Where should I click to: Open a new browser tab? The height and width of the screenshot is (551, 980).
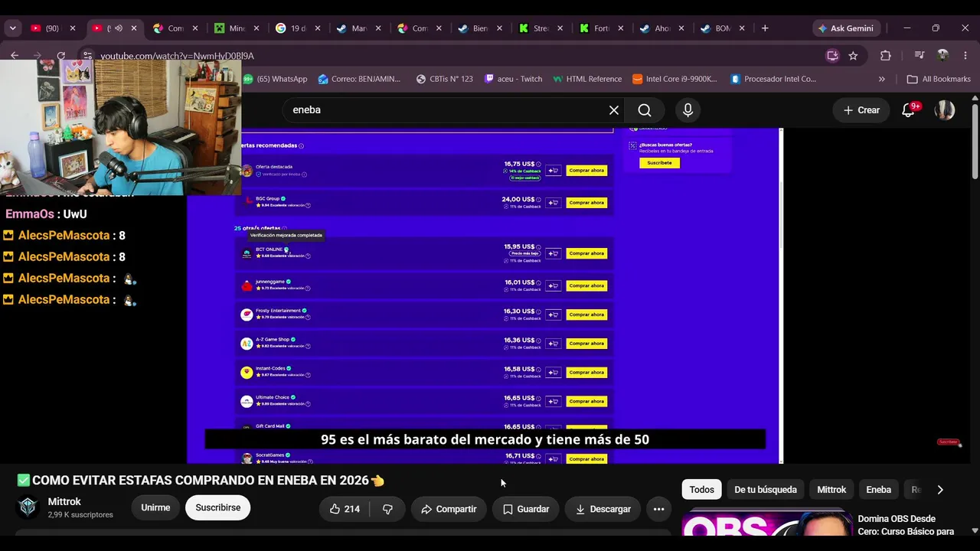coord(765,28)
